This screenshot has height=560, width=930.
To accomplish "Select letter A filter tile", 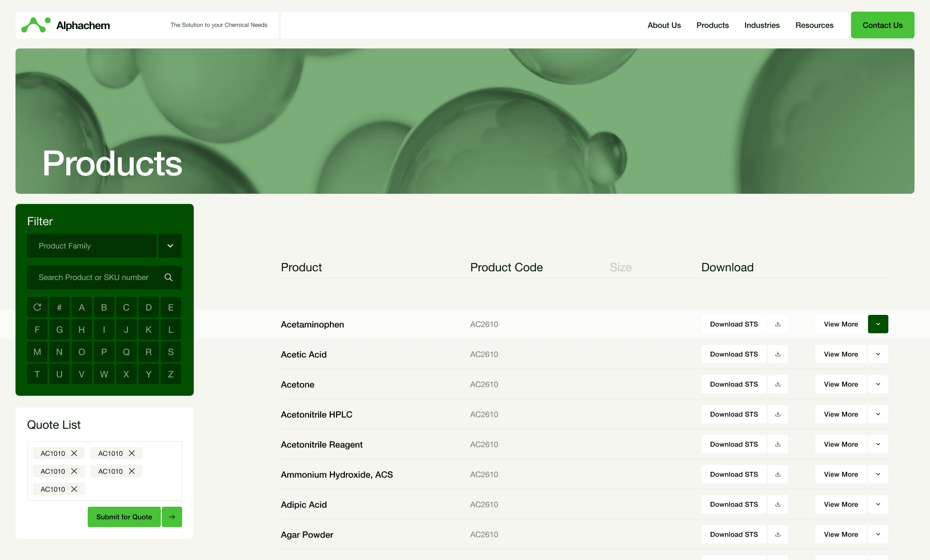I will (82, 308).
